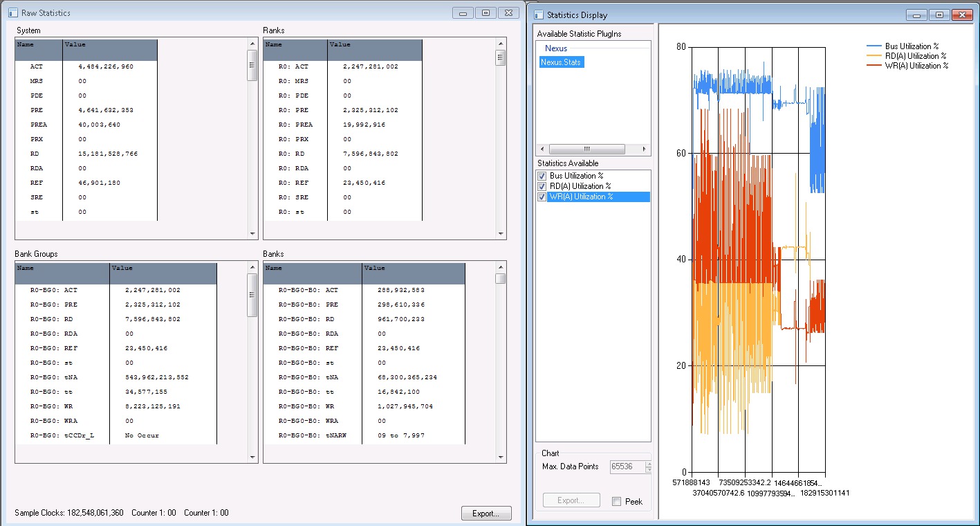Click the plugin list horizontal scrollbar thumb
The image size is (980, 526).
pos(586,149)
